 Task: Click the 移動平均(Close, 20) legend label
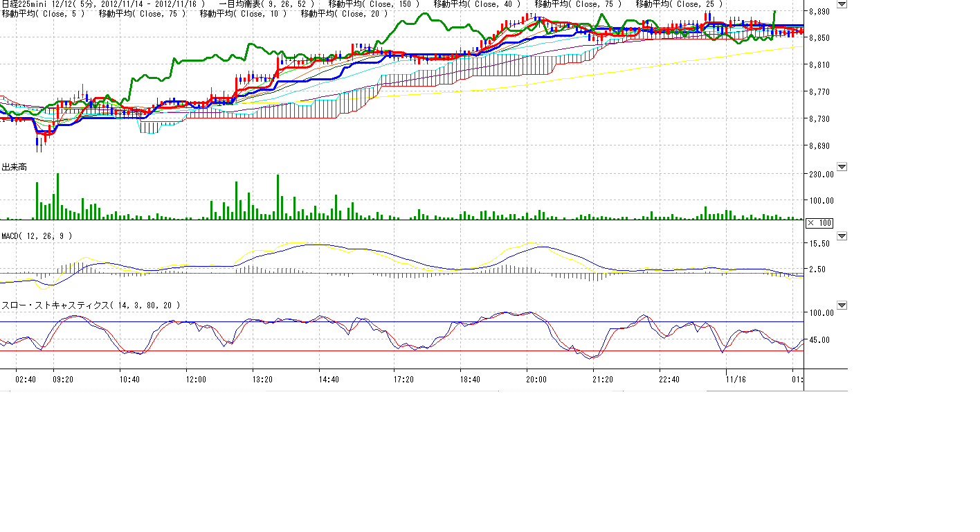click(x=344, y=13)
